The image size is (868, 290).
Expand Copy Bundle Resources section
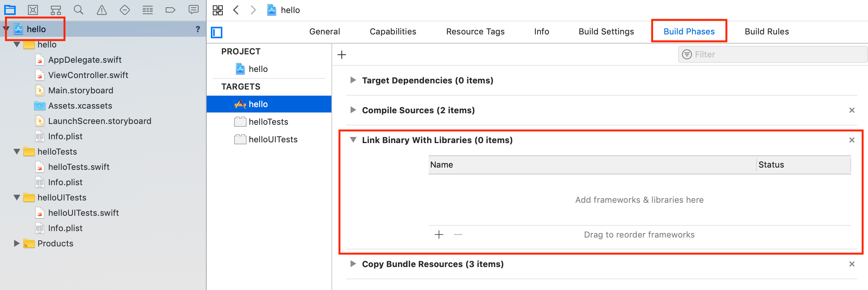tap(353, 264)
